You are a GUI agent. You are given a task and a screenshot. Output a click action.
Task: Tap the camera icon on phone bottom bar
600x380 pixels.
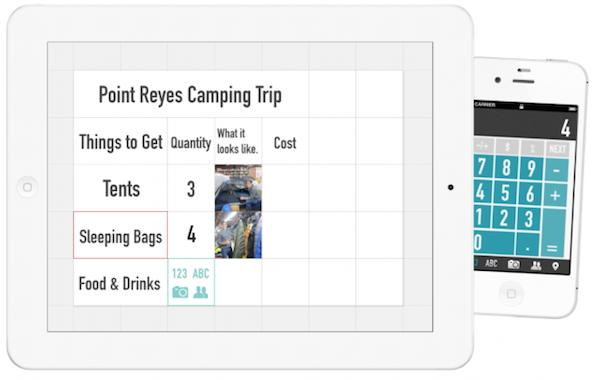(x=514, y=264)
